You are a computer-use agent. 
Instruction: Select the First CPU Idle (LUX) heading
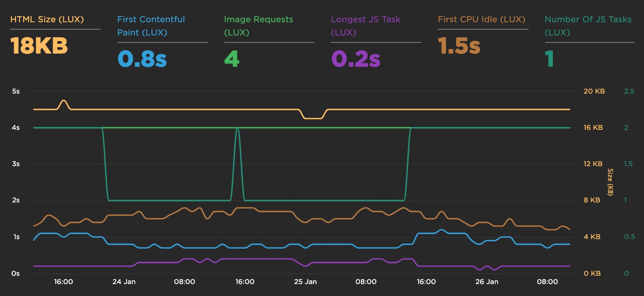(482, 19)
